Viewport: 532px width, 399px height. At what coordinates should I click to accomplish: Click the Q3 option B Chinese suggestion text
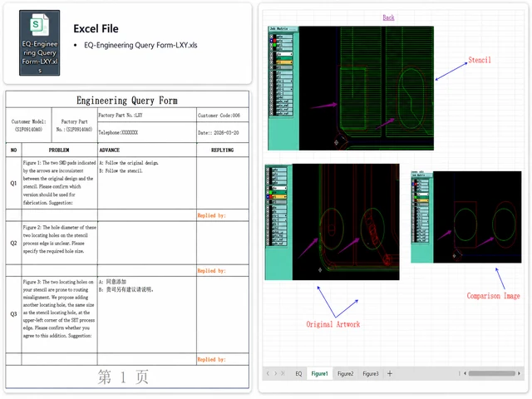click(126, 290)
